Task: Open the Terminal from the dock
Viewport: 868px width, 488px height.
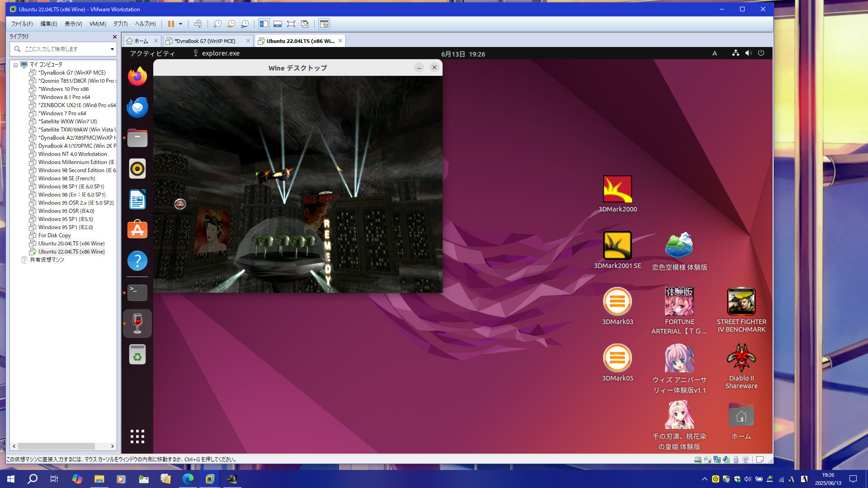Action: [x=137, y=293]
